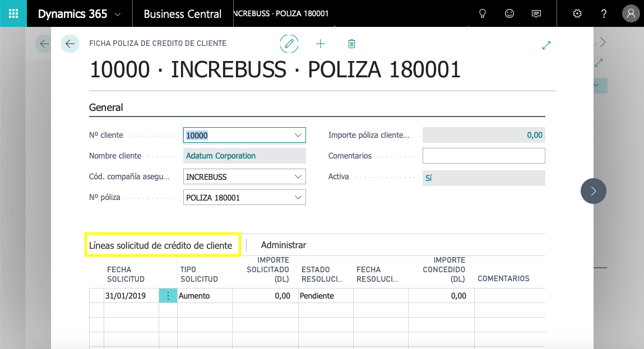
Task: Open Nº póliza dropdown arrow
Action: [x=298, y=198]
